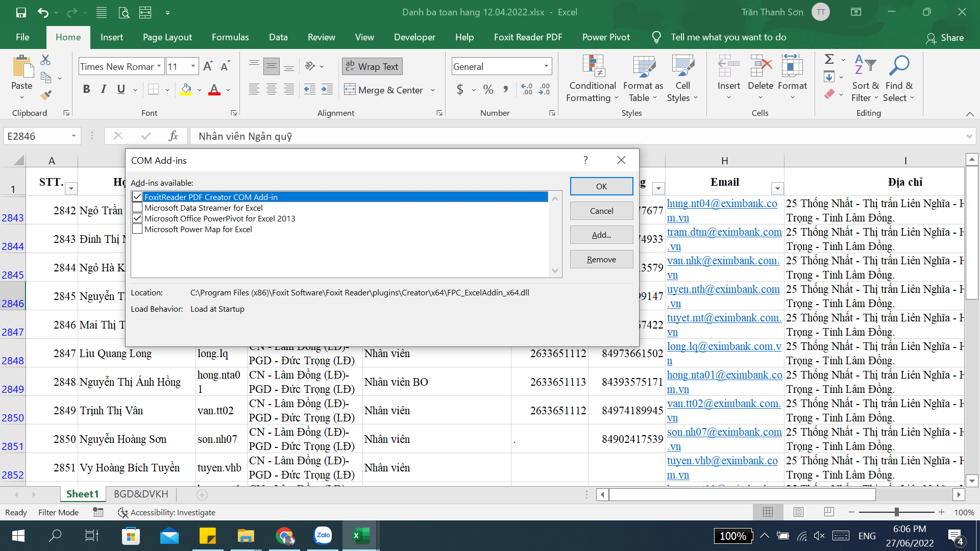The height and width of the screenshot is (551, 980).
Task: Uncheck Microsoft Office PowerPivot for Excel 2013
Action: click(x=137, y=218)
